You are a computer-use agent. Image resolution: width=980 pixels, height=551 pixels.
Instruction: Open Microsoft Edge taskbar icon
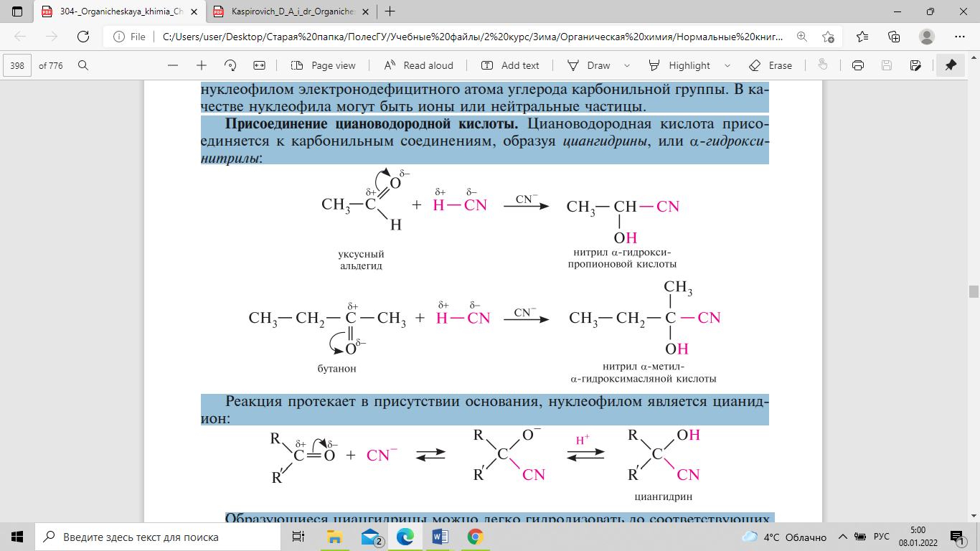tap(405, 537)
